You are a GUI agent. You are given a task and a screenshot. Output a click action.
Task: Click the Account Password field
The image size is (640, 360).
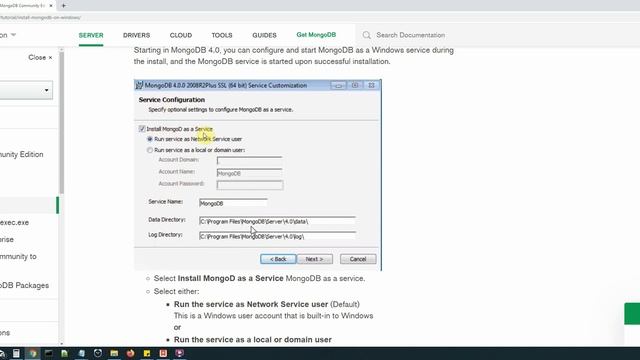[250, 185]
